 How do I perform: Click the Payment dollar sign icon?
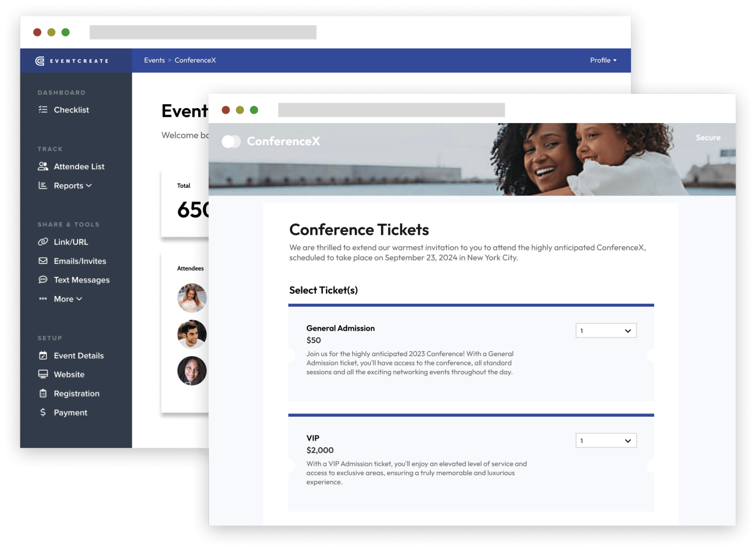[x=43, y=412]
